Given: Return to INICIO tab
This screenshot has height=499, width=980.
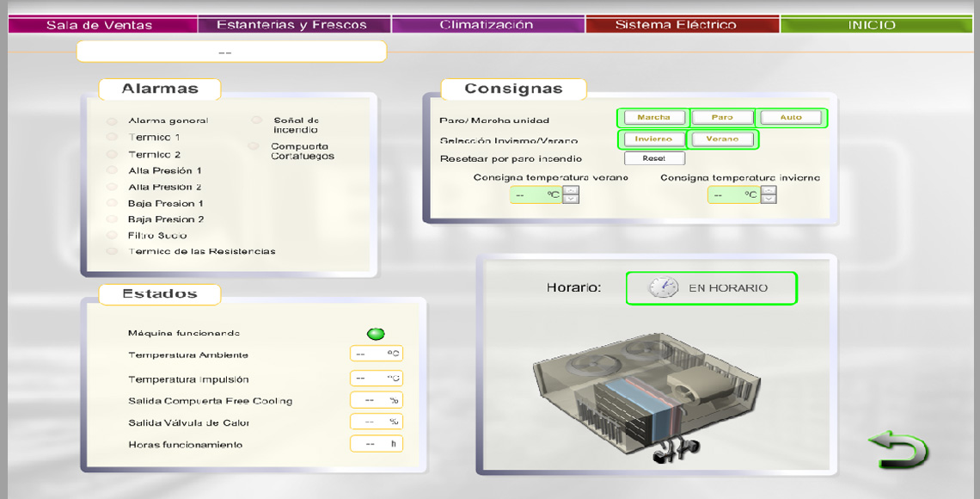Looking at the screenshot, I should 876,25.
